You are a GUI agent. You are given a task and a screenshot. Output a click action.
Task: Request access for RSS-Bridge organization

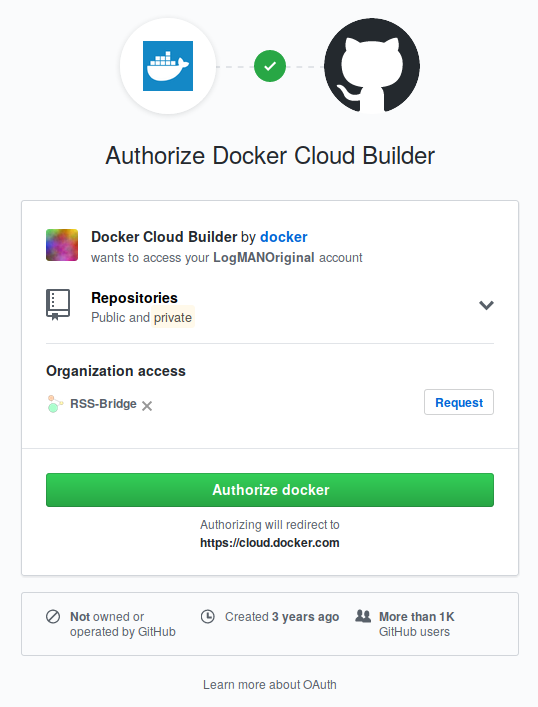(459, 402)
